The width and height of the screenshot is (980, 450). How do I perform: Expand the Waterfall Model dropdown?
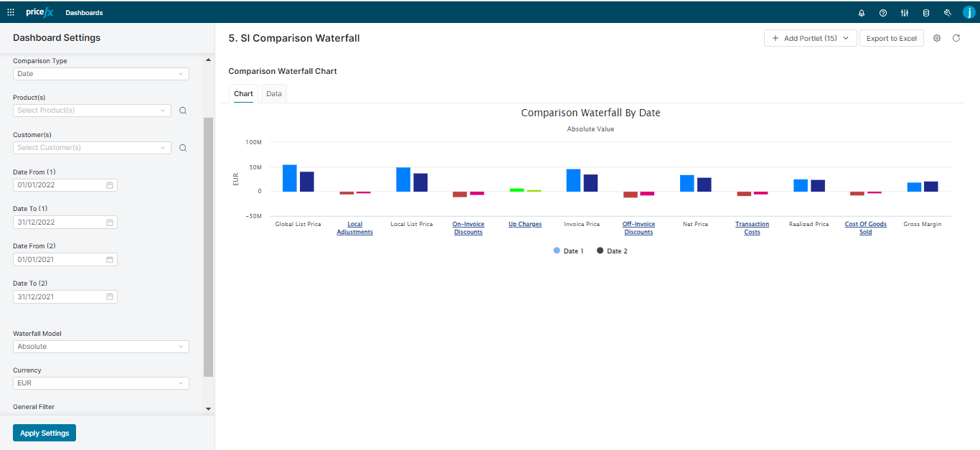100,346
